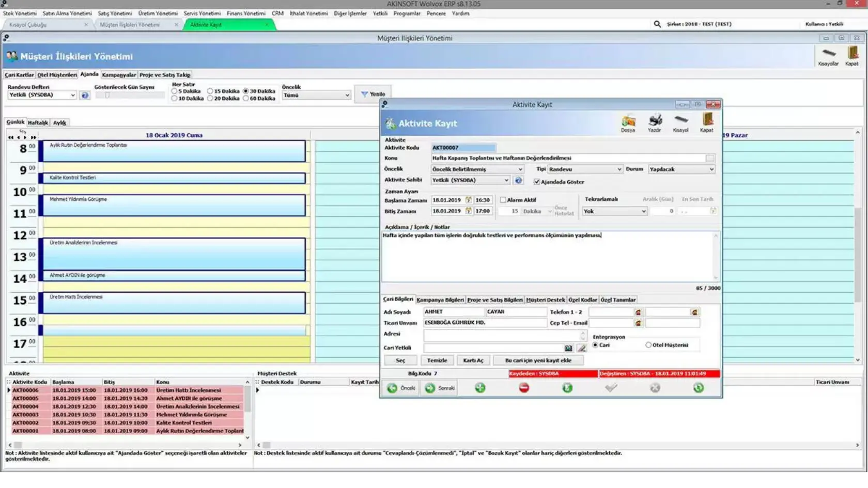Select AKT00004 row in Aktivite list
This screenshot has width=868, height=488.
pos(127,406)
